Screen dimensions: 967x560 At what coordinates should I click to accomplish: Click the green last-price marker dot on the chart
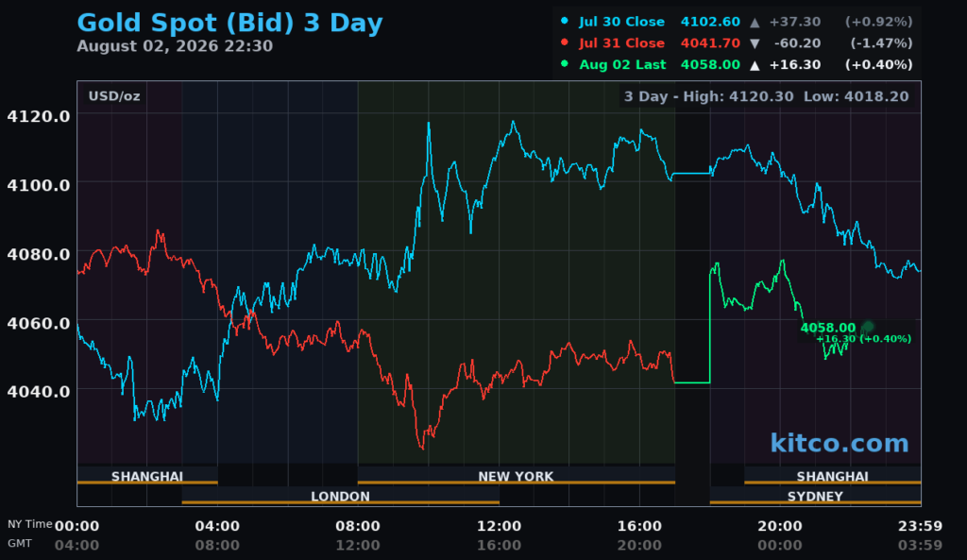point(869,326)
